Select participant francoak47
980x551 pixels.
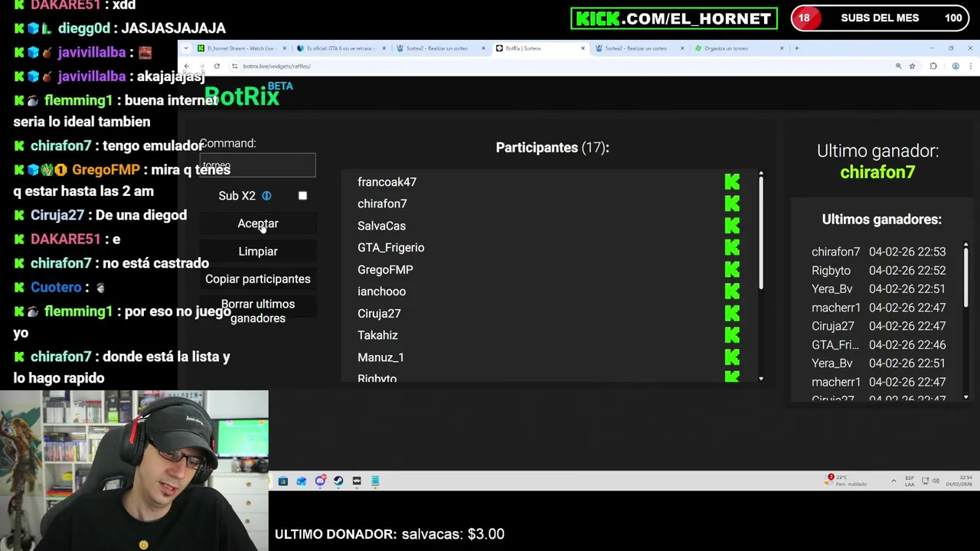(x=387, y=182)
